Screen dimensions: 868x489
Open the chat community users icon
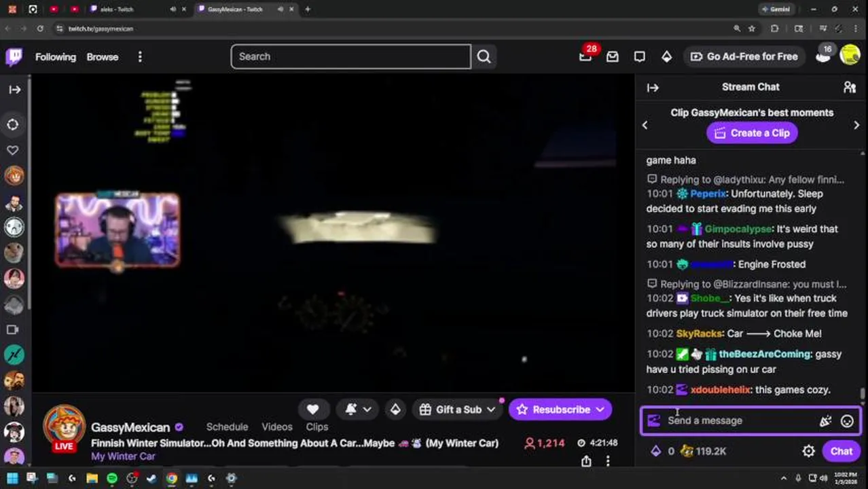point(850,87)
